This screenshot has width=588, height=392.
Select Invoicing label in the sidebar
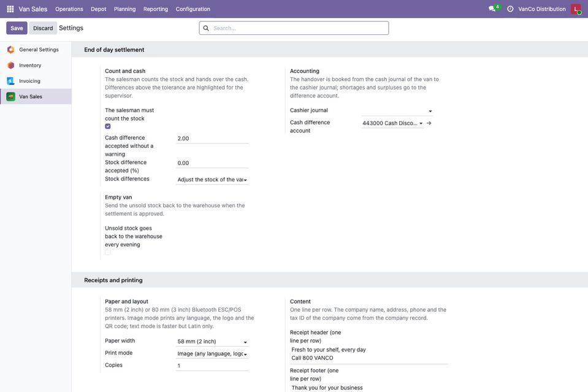coord(29,81)
